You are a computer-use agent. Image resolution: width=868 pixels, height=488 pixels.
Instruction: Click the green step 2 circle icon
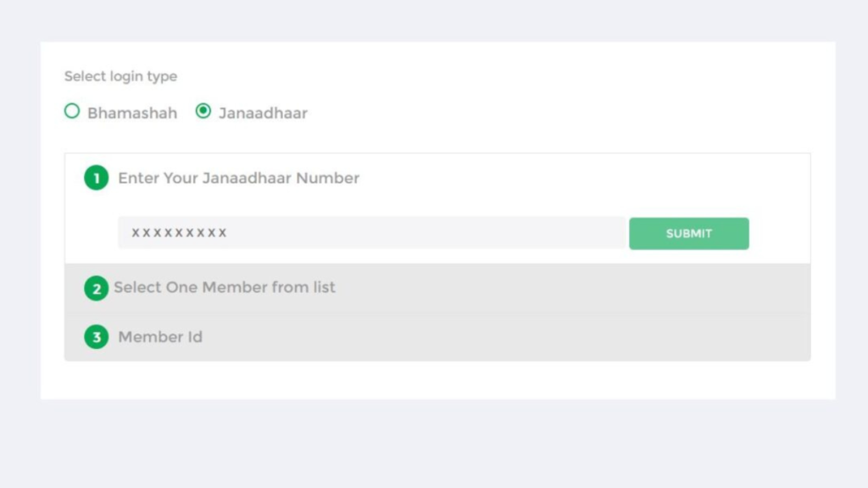tap(97, 288)
